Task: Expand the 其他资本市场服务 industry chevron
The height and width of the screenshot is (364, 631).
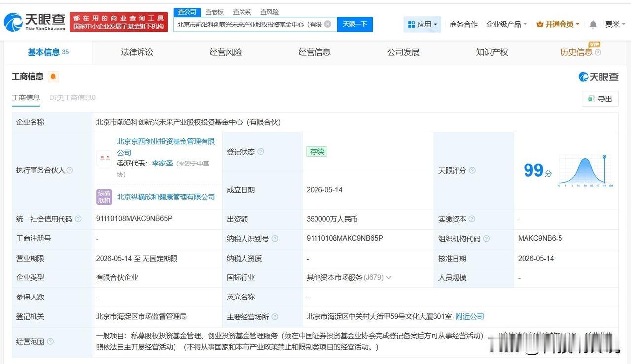Action: (389, 278)
